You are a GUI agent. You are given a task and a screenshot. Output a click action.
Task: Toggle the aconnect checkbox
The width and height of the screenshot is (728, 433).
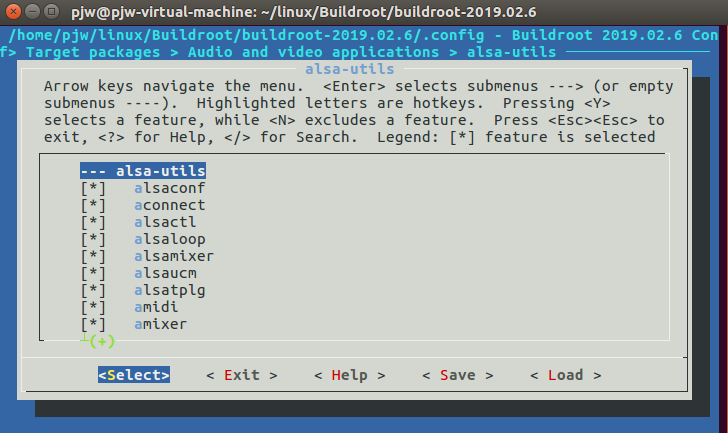(93, 205)
